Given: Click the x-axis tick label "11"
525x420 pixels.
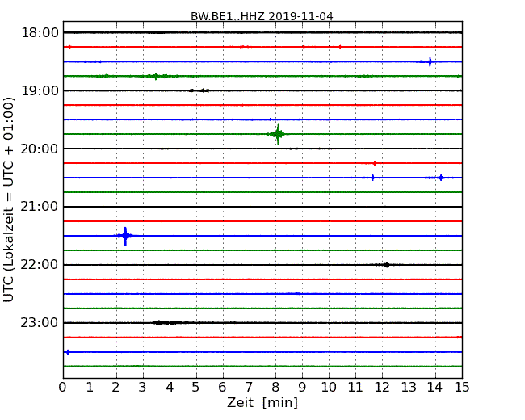Looking at the screenshot, I should coord(355,388).
